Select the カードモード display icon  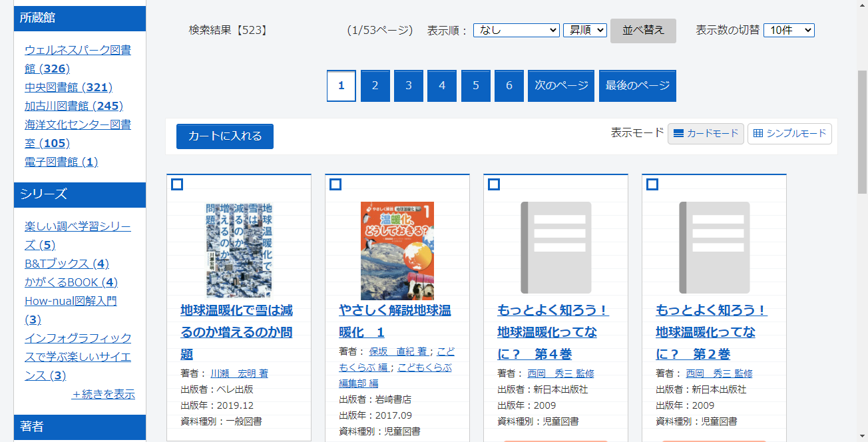click(x=706, y=133)
